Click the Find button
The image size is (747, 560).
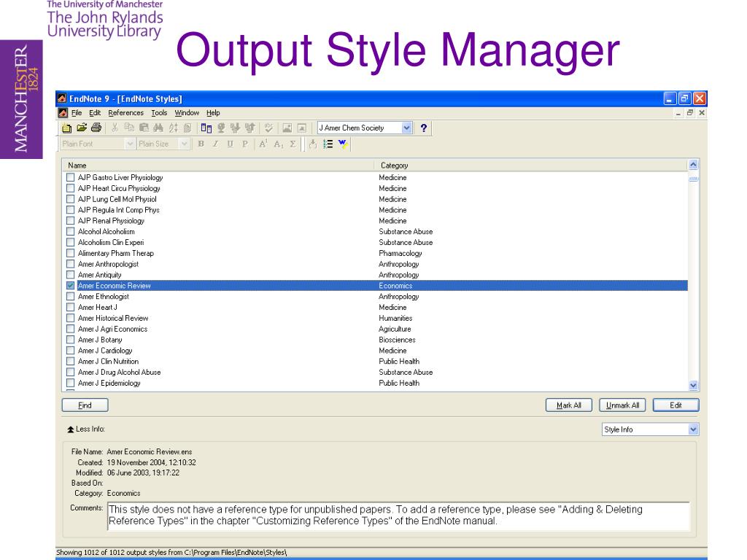pos(85,405)
